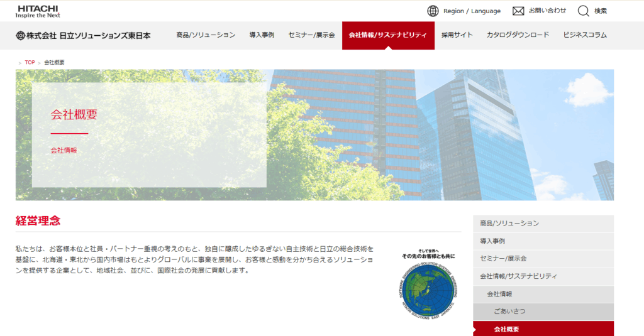Click the 会社情報 label in the hero banner
The width and height of the screenshot is (644, 336).
pos(64,151)
